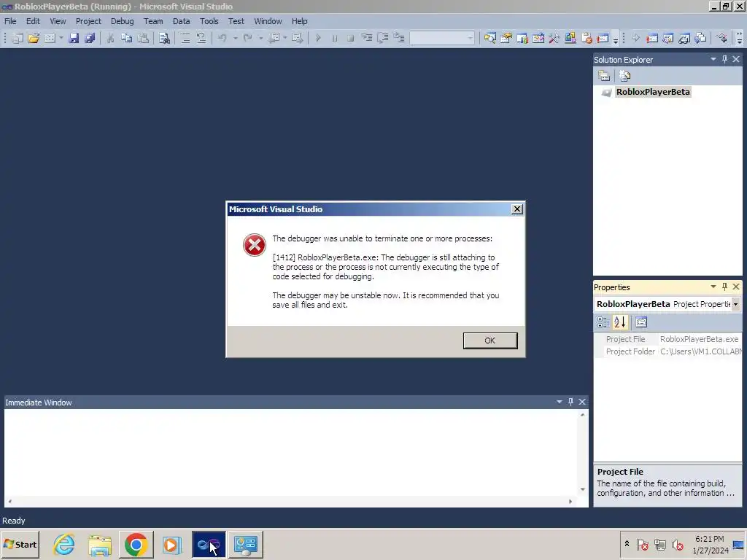The image size is (747, 560).
Task: Open the File menu
Action: point(10,21)
